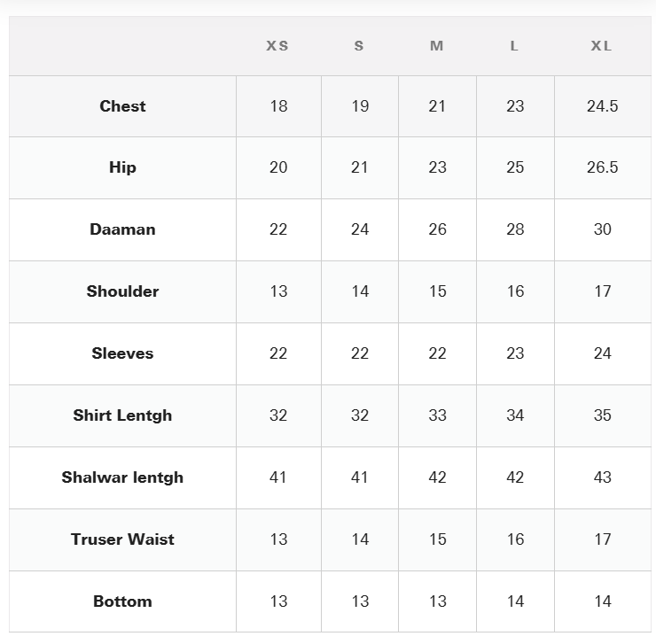Image resolution: width=656 pixels, height=644 pixels.
Task: Click the Sleeves row label
Action: click(x=122, y=353)
